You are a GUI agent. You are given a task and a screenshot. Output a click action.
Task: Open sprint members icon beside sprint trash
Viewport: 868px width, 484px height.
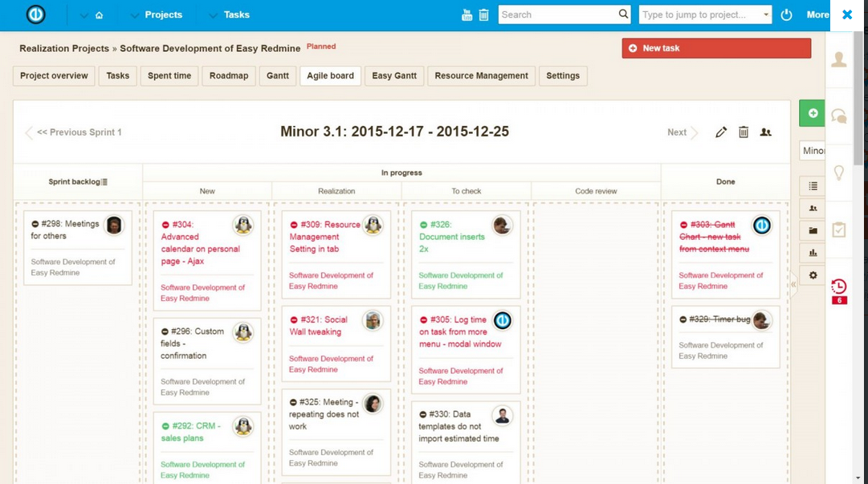(x=765, y=132)
